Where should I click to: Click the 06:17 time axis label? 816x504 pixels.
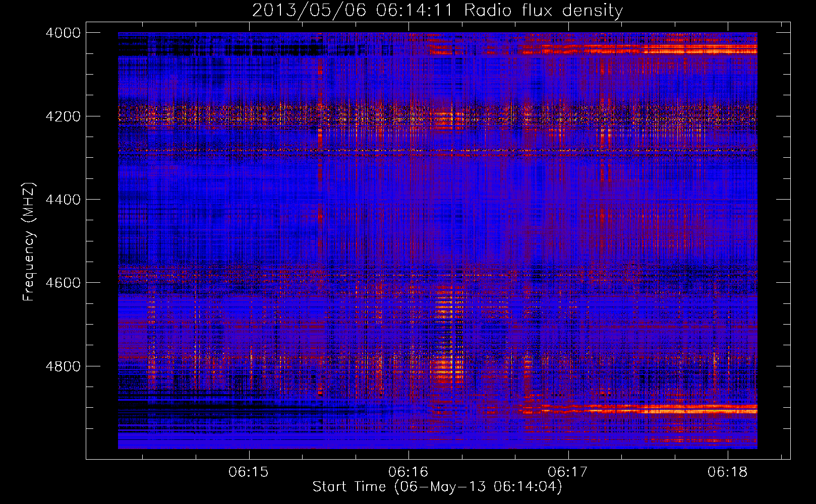point(568,472)
